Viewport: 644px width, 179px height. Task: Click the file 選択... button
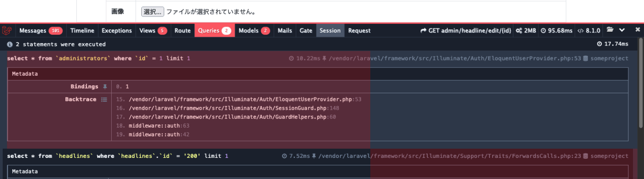tap(153, 11)
